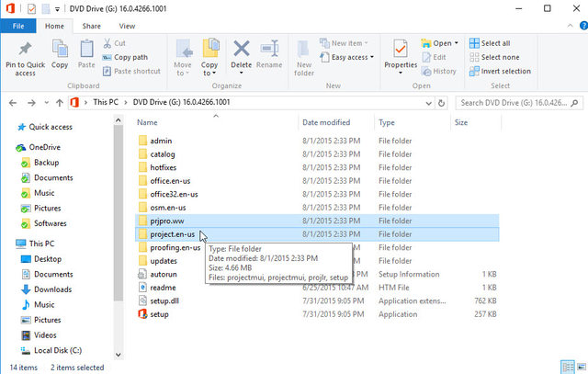Click Paste shortcut in ribbon

point(131,71)
